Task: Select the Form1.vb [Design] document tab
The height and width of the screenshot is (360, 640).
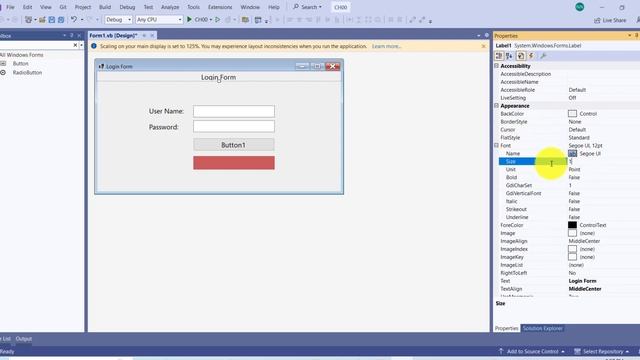Action: 113,36
